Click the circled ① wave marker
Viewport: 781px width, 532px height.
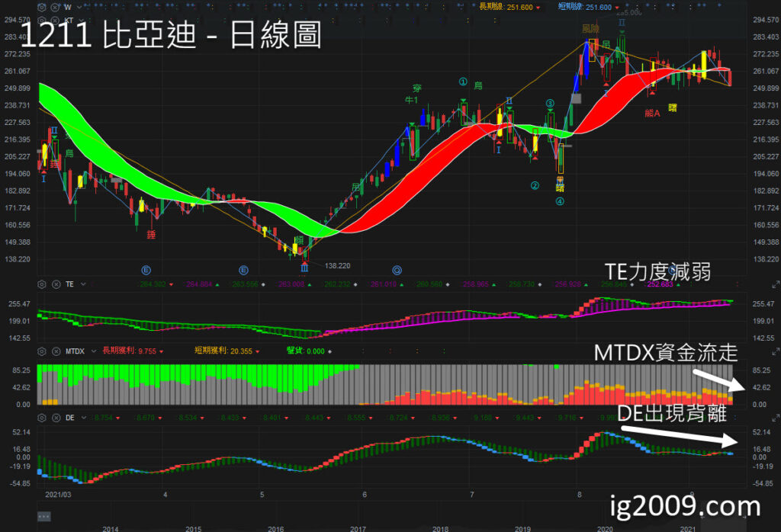(463, 82)
